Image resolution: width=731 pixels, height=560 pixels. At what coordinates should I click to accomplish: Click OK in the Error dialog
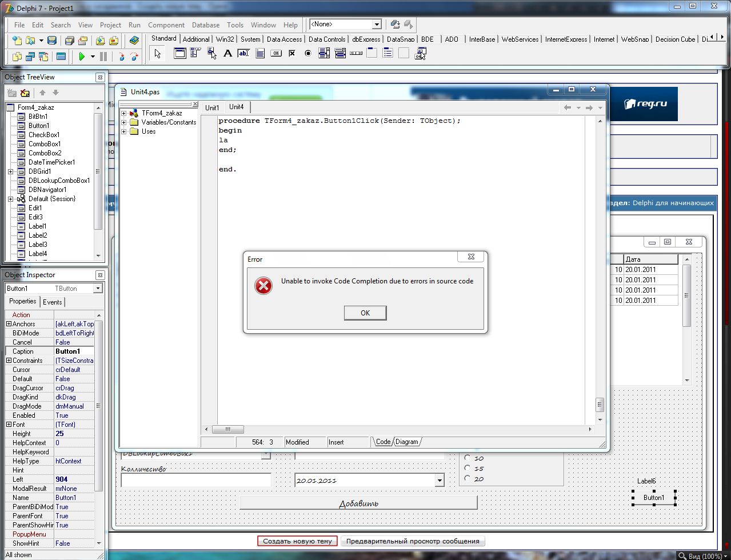click(x=365, y=313)
